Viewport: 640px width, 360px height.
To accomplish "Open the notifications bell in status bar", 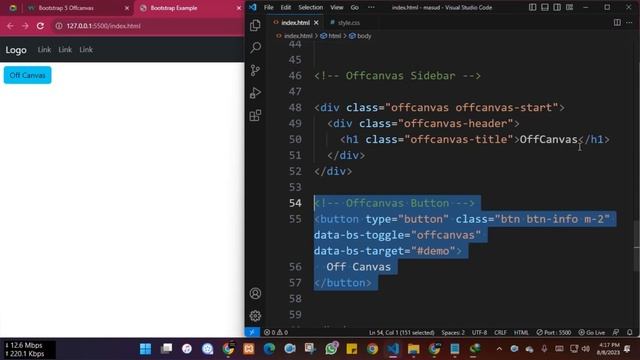I will click(x=629, y=332).
